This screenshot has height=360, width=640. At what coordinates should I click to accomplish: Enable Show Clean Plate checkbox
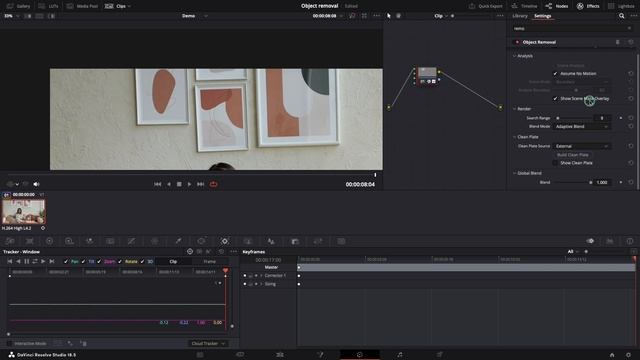[x=555, y=163]
